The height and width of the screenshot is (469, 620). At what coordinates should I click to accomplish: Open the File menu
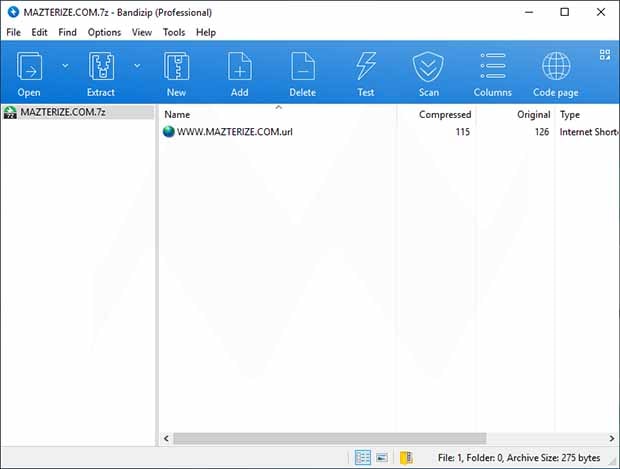13,32
